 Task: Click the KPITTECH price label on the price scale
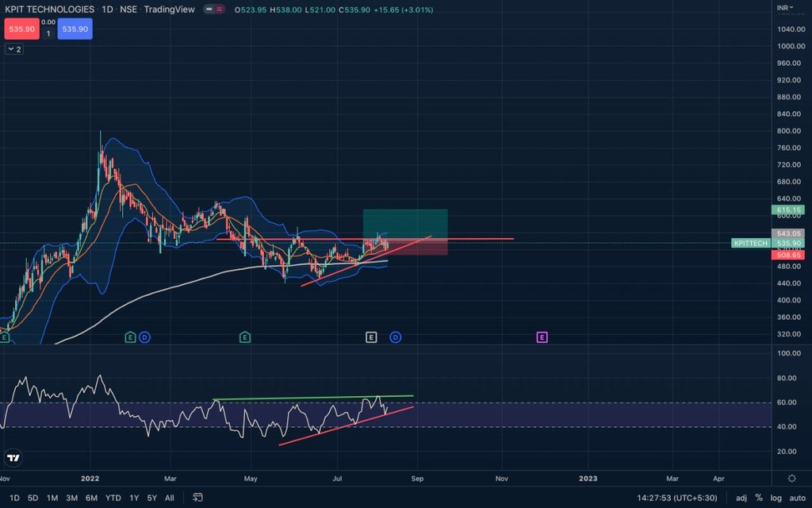(751, 243)
